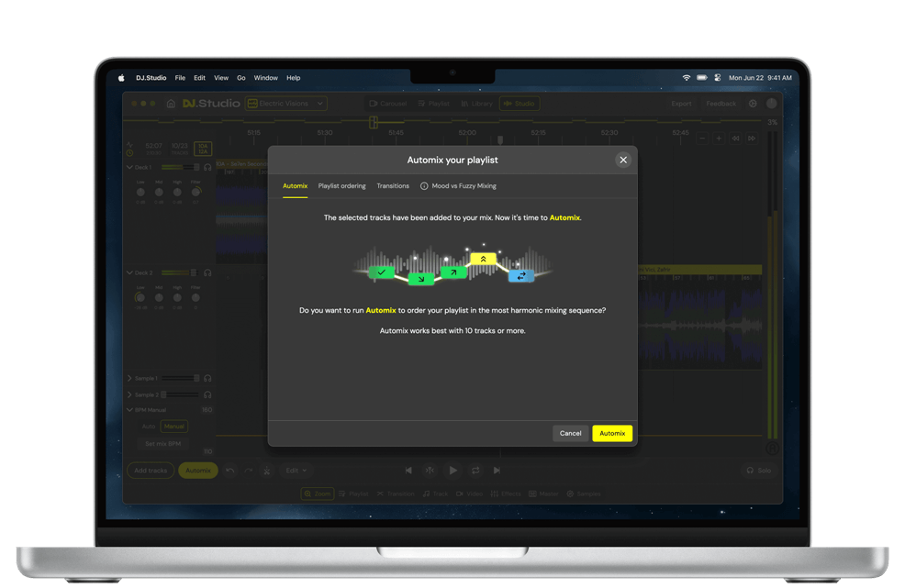Viewport: 905px width, 588px height.
Task: Switch to the Playlist ordering tab
Action: 341,186
